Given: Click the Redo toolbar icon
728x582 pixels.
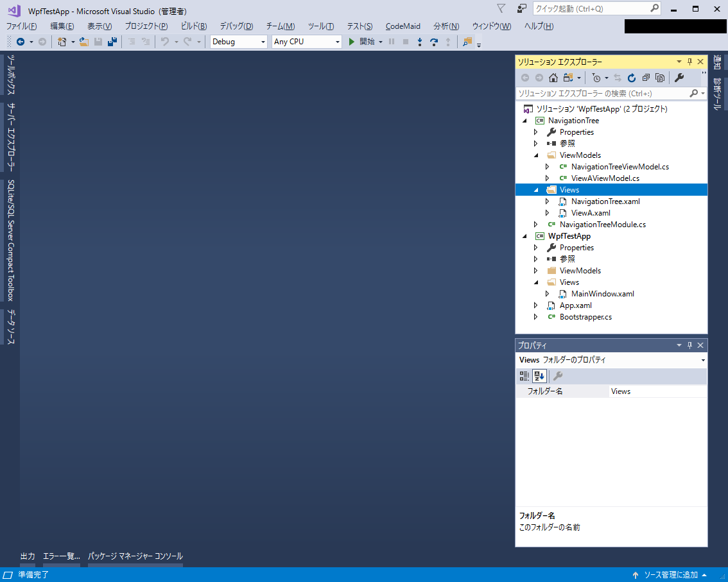Looking at the screenshot, I should coord(187,42).
